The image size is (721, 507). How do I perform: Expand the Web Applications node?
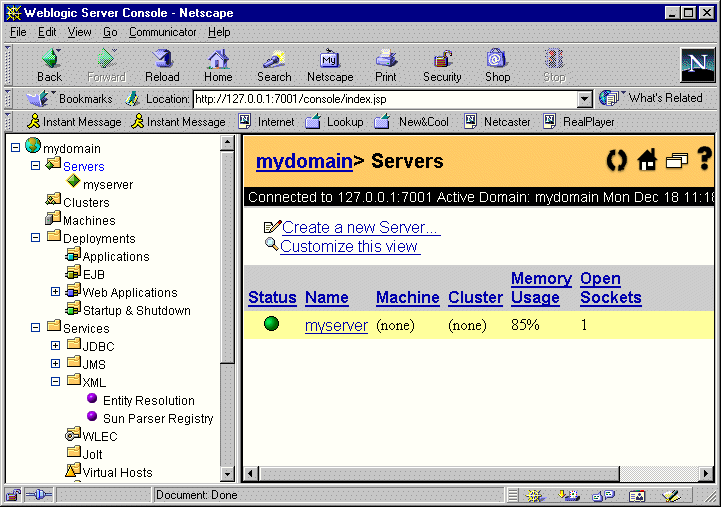55,291
